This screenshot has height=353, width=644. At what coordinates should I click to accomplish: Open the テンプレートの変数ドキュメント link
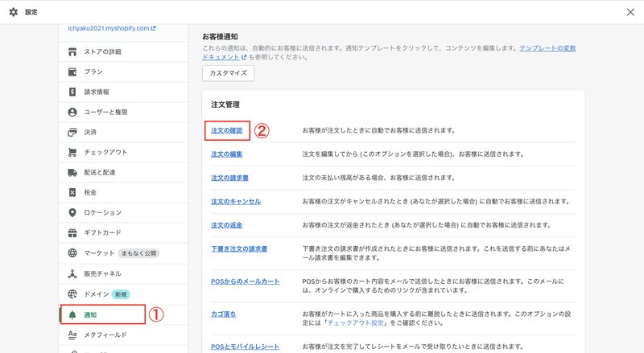pos(547,48)
